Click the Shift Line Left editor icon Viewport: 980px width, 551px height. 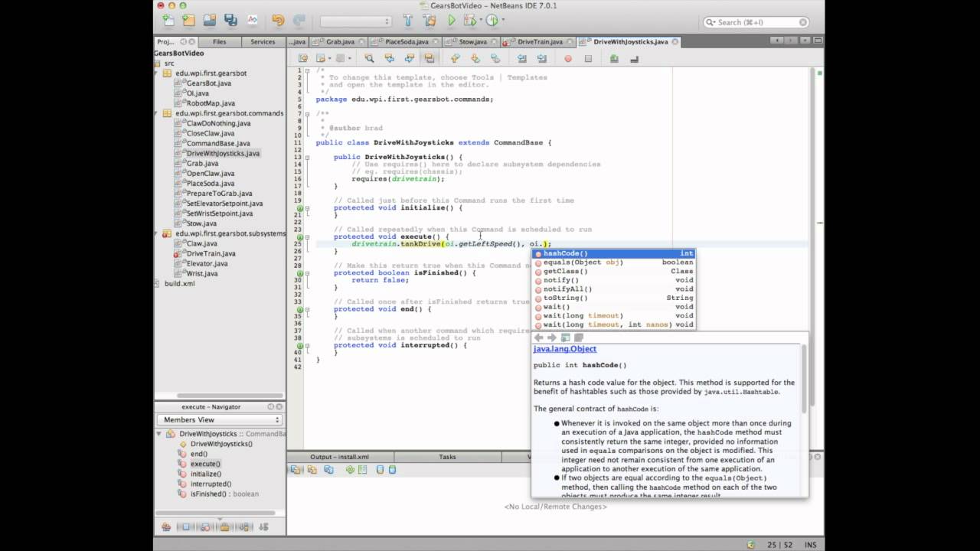tap(522, 58)
